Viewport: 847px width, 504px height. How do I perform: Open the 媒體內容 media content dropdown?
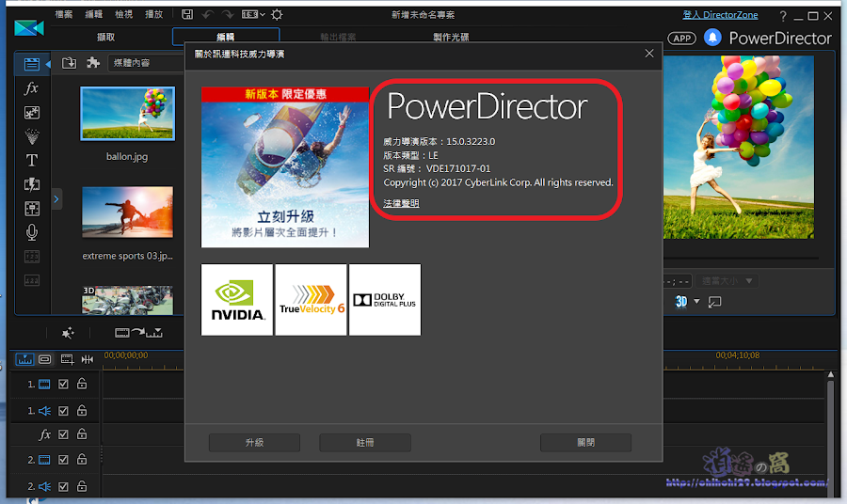[x=146, y=63]
